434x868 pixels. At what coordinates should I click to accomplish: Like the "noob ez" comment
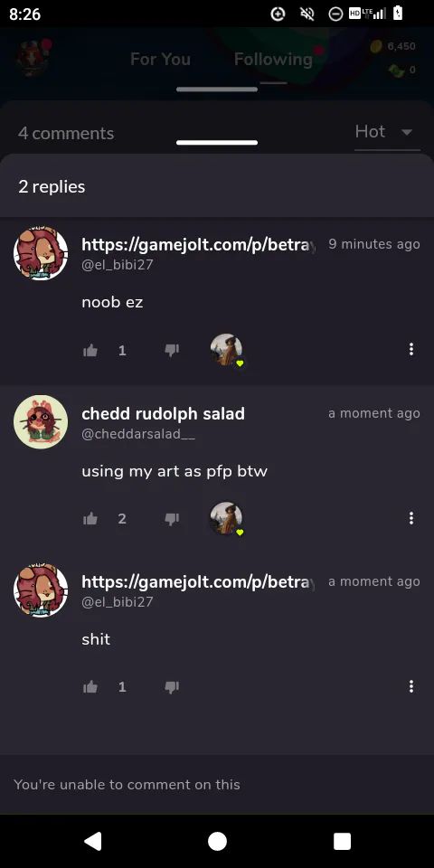[90, 350]
